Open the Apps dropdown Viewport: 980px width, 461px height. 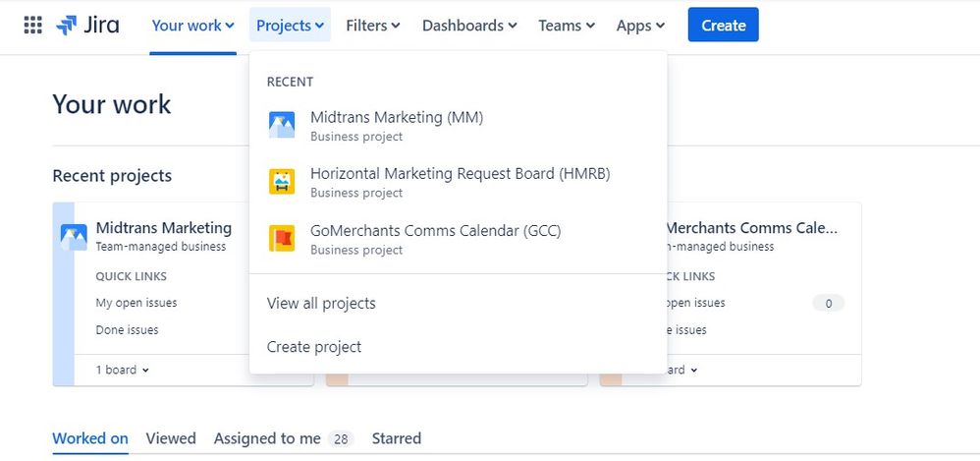point(640,26)
